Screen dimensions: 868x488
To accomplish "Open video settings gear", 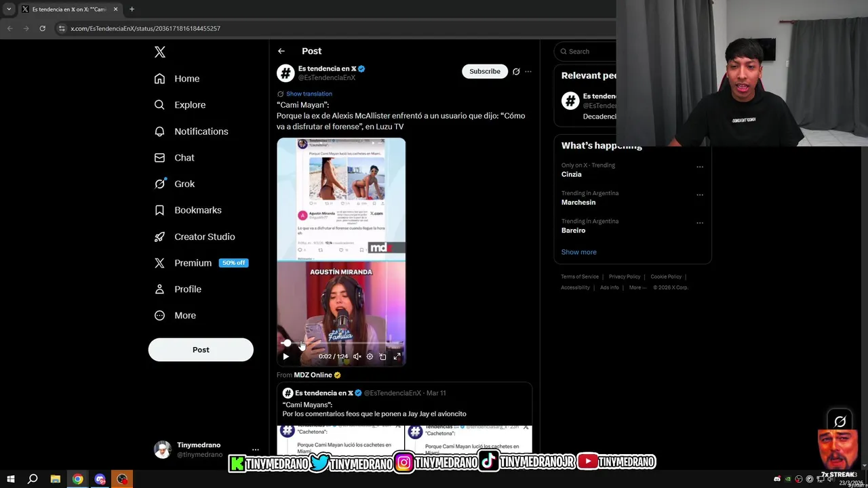I will click(370, 357).
